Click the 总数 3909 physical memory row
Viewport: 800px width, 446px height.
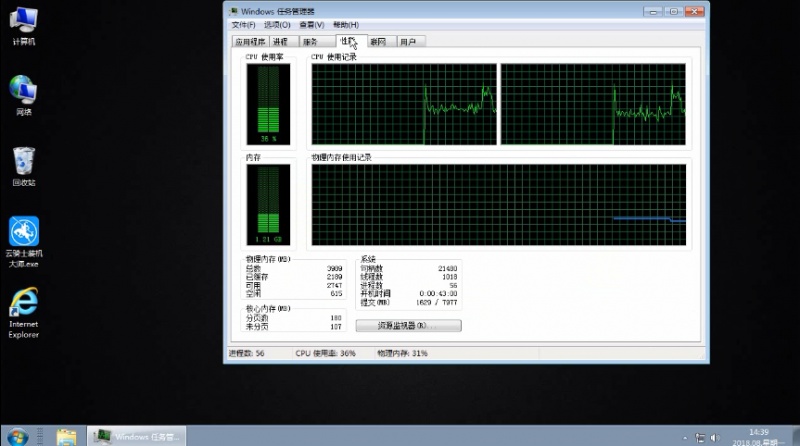pos(294,268)
